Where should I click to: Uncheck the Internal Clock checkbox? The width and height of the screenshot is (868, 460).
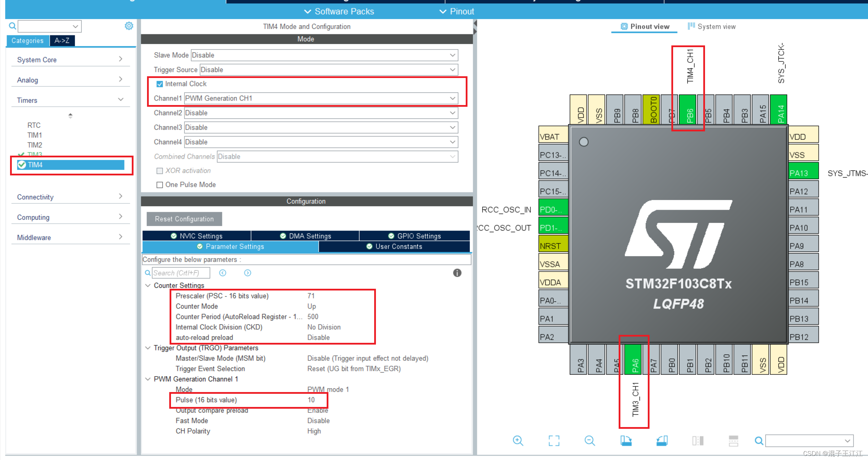[x=160, y=84]
